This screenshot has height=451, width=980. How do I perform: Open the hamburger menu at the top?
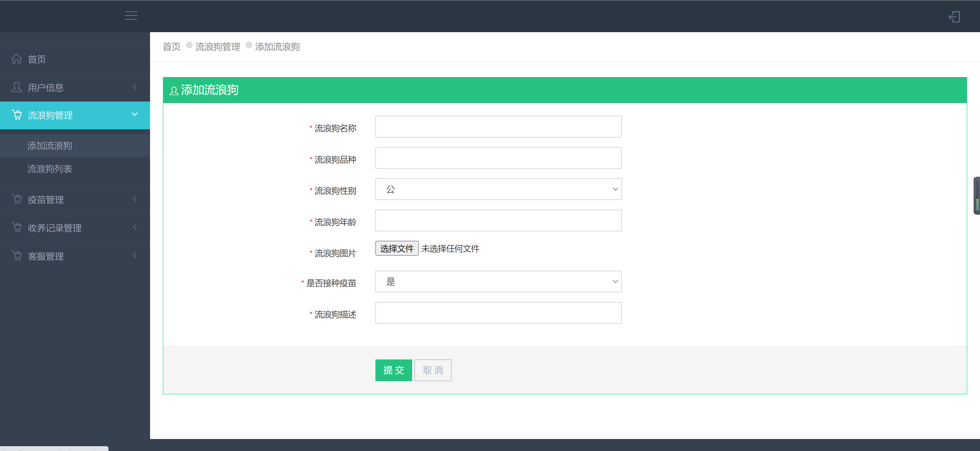131,16
